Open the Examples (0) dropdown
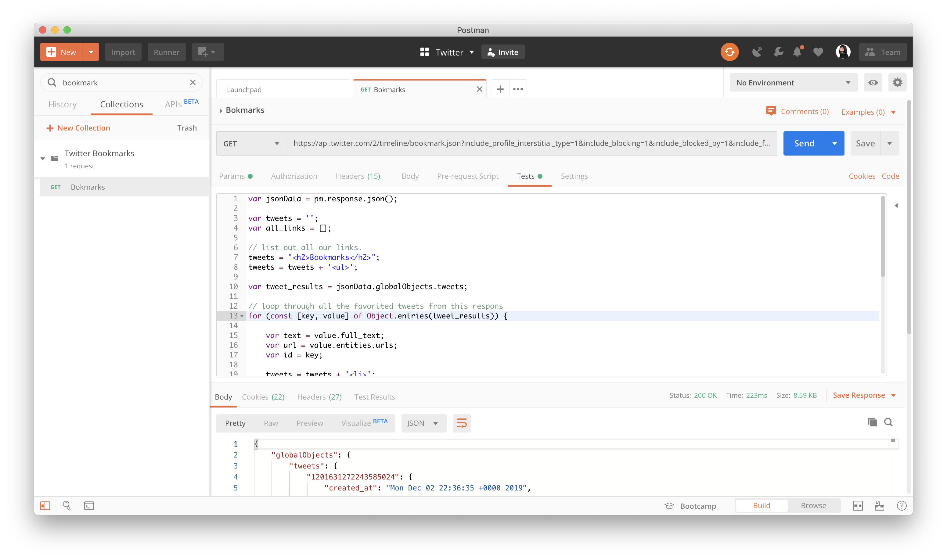This screenshot has width=947, height=560. click(x=868, y=112)
